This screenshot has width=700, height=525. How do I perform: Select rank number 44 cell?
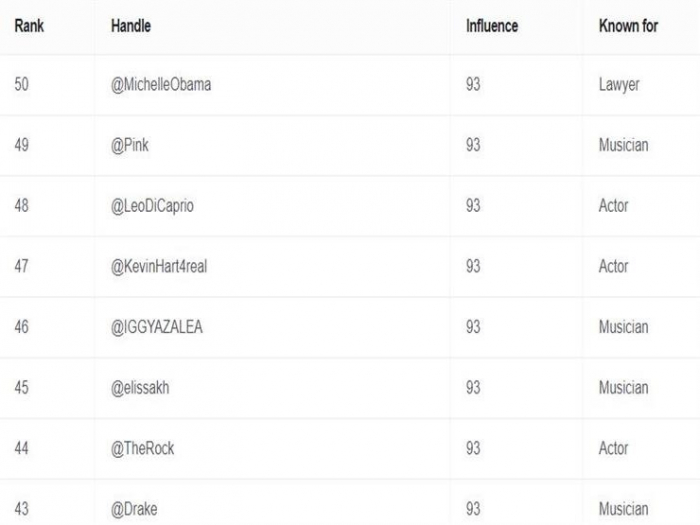(x=22, y=448)
